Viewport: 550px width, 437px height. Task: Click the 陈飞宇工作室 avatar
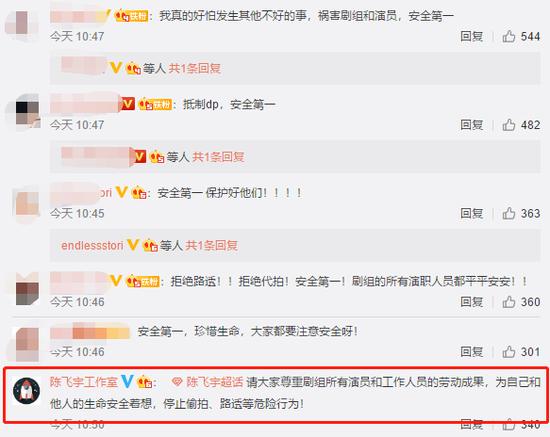[x=26, y=391]
